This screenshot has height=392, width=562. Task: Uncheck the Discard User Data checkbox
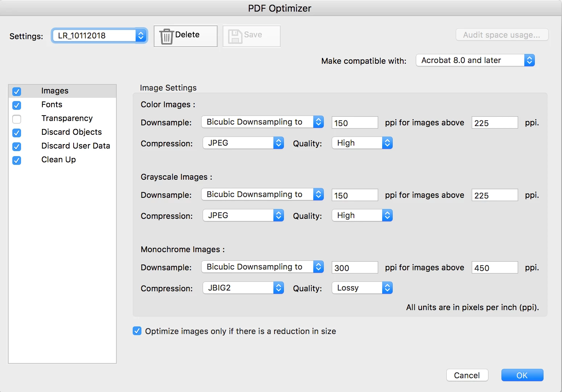coord(17,146)
